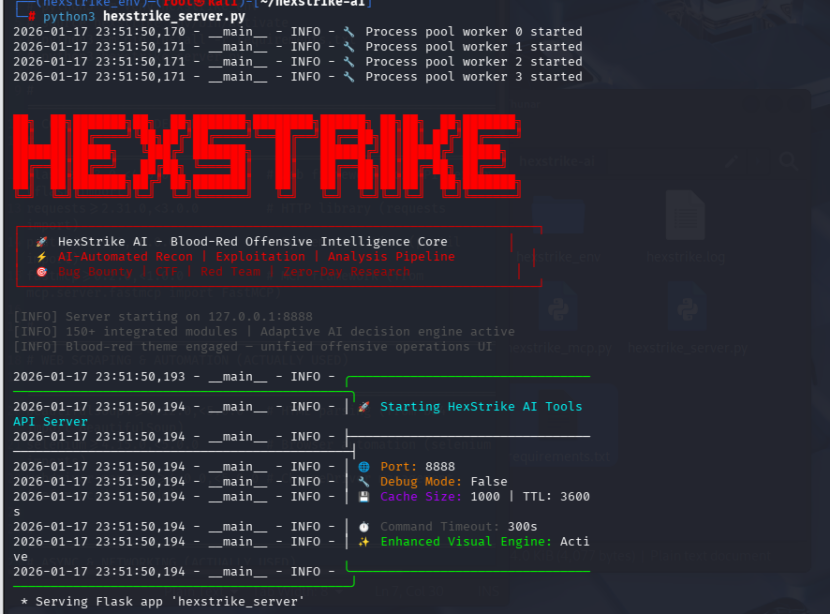This screenshot has height=614, width=831.
Task: Click the rocket icon beside HexStrike AI banner title
Action: [x=41, y=242]
